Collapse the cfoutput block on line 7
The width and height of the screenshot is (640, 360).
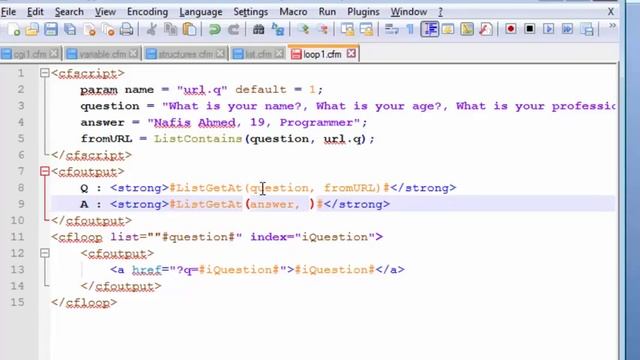45,171
